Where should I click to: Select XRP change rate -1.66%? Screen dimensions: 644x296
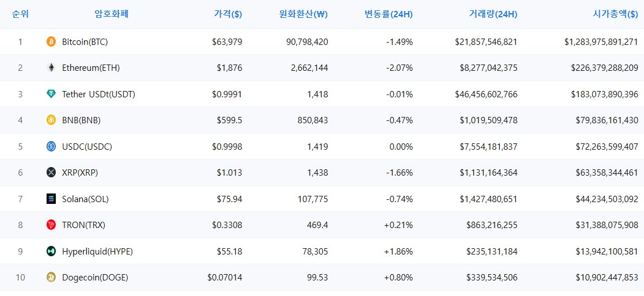point(399,173)
